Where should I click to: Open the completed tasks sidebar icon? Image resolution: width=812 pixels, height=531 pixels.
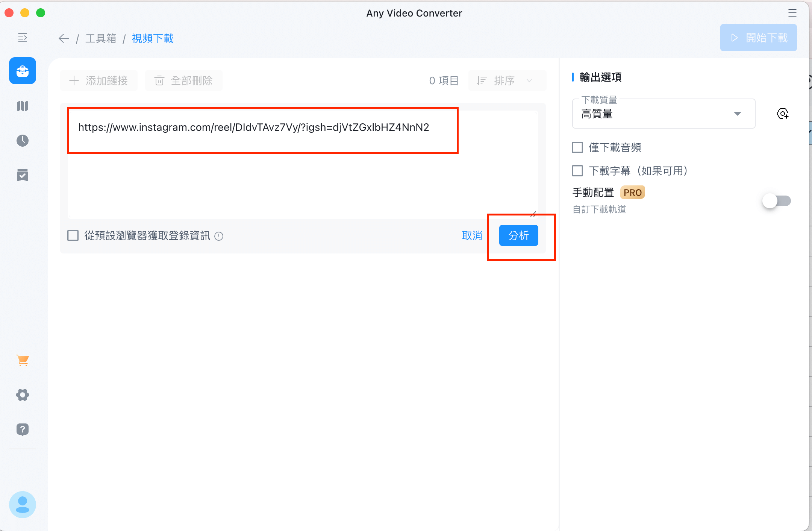[23, 175]
